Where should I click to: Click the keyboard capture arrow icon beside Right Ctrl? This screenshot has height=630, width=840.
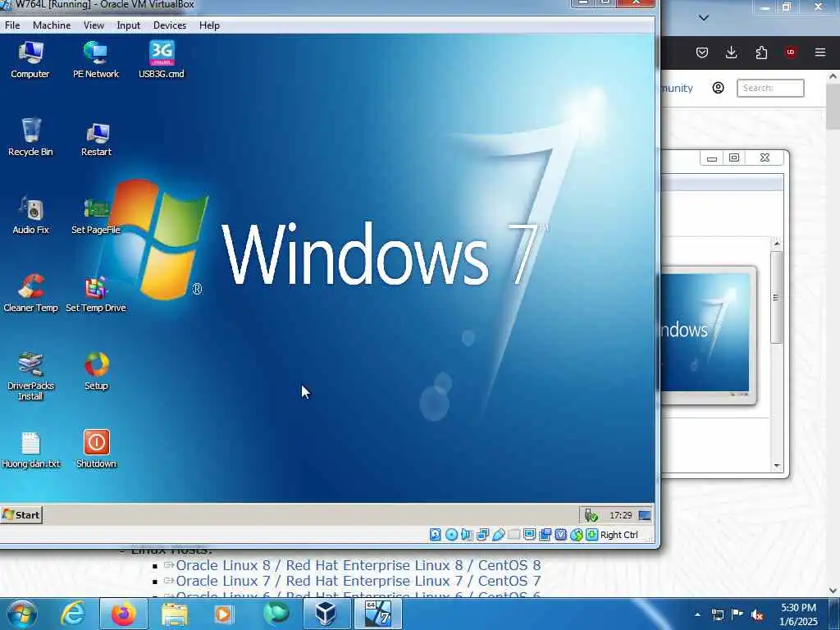(x=592, y=535)
